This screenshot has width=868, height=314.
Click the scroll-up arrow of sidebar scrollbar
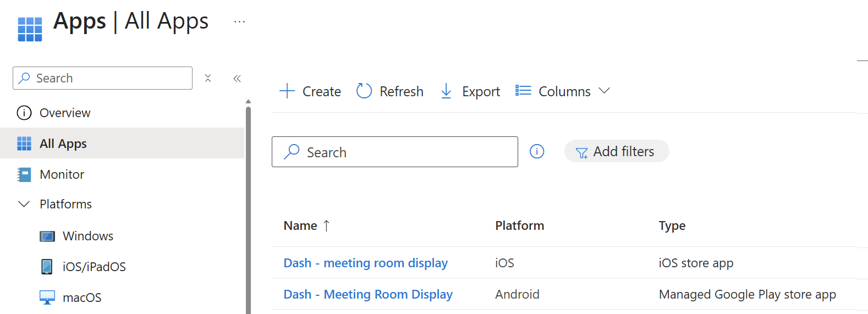(x=248, y=102)
